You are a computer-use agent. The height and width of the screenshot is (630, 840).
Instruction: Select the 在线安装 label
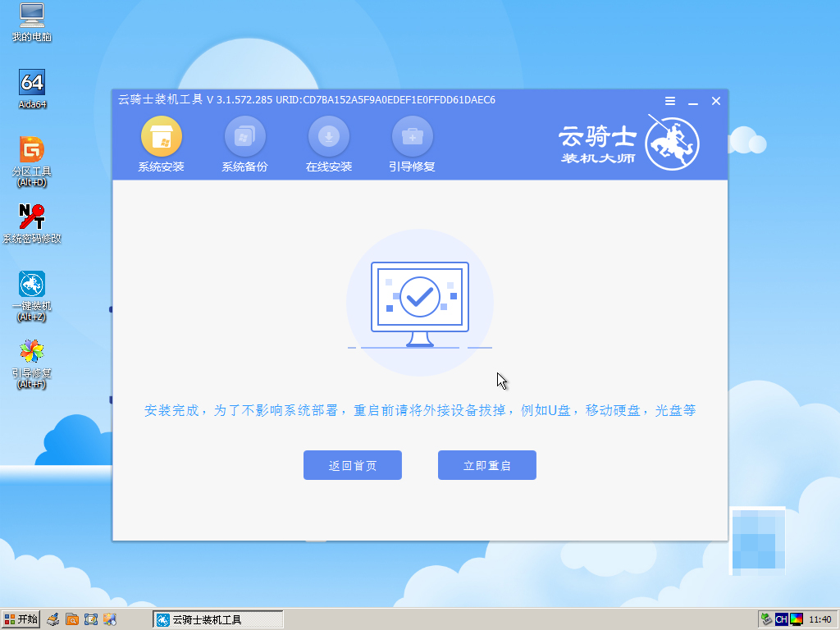pos(328,167)
